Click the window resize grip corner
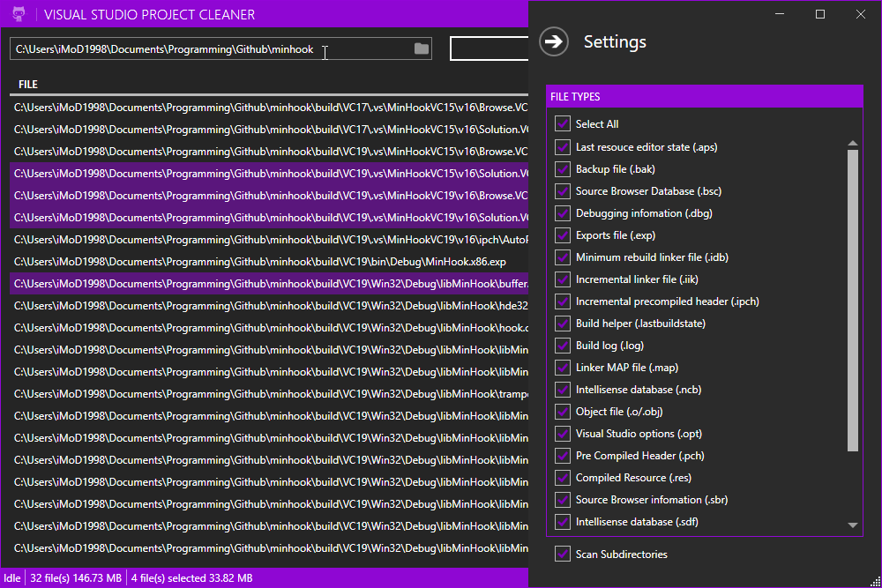The width and height of the screenshot is (882, 588). pyautogui.click(x=876, y=582)
